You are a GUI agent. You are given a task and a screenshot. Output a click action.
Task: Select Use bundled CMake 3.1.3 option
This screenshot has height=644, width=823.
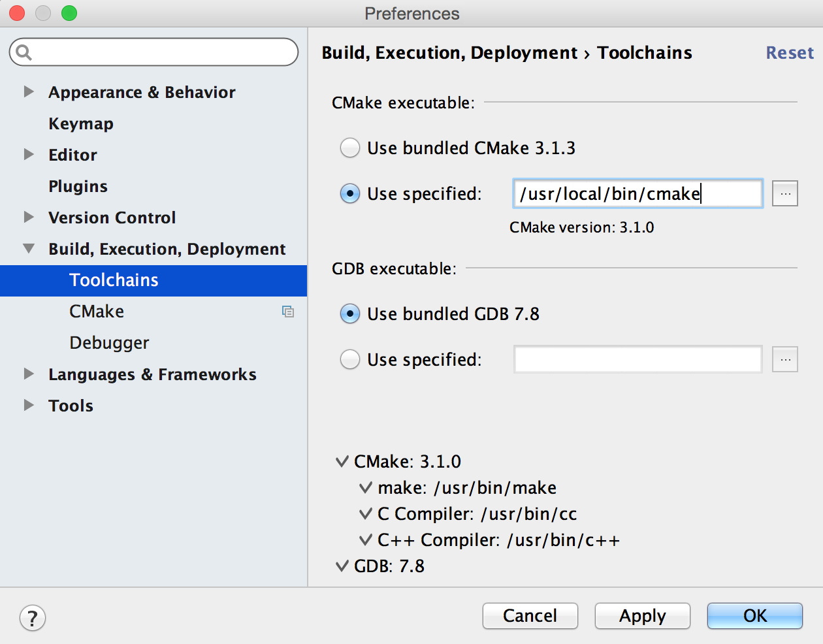point(350,148)
